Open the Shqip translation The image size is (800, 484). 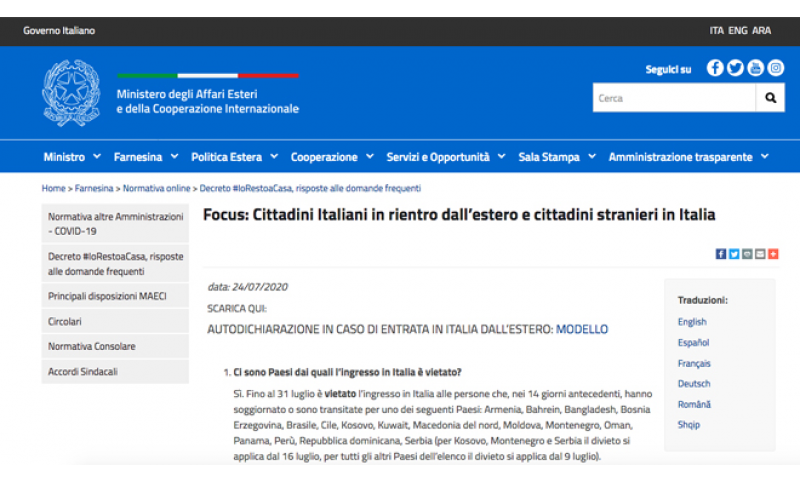click(x=689, y=425)
